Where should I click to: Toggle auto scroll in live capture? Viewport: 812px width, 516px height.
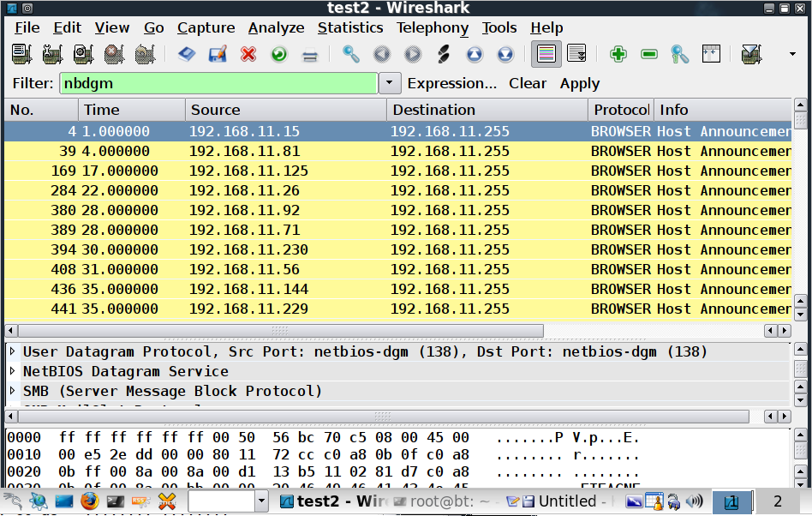577,54
